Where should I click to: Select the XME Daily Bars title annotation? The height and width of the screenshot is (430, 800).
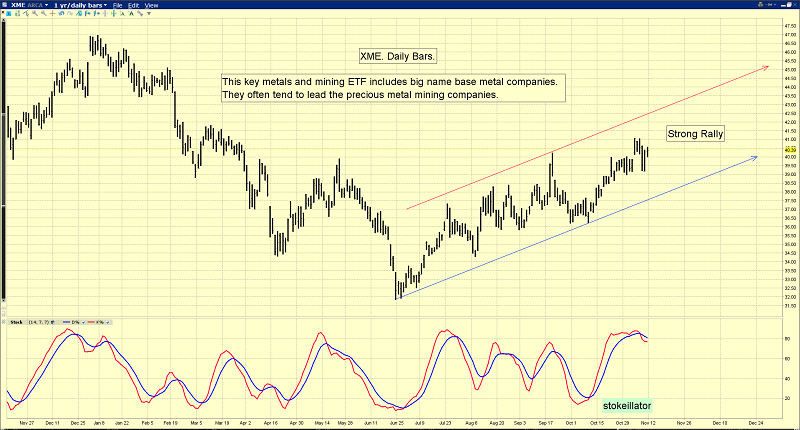(404, 58)
